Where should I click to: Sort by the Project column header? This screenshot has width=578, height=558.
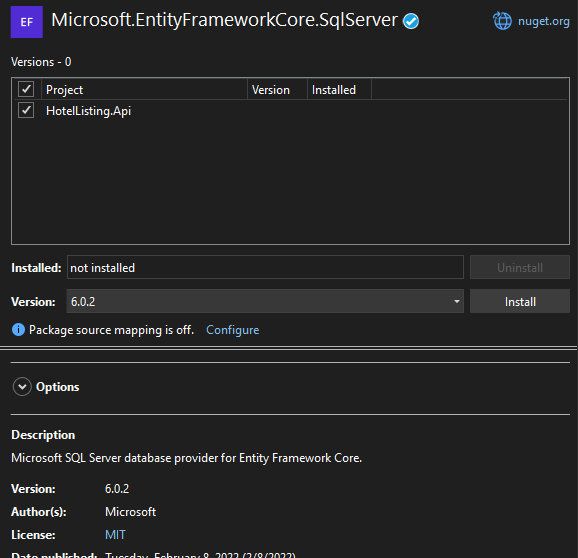(x=144, y=90)
